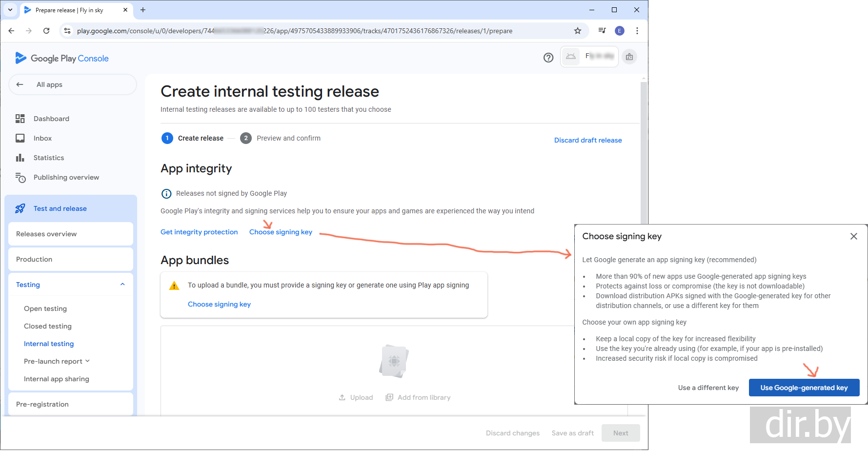Select Internal testing in sidebar

(49, 344)
